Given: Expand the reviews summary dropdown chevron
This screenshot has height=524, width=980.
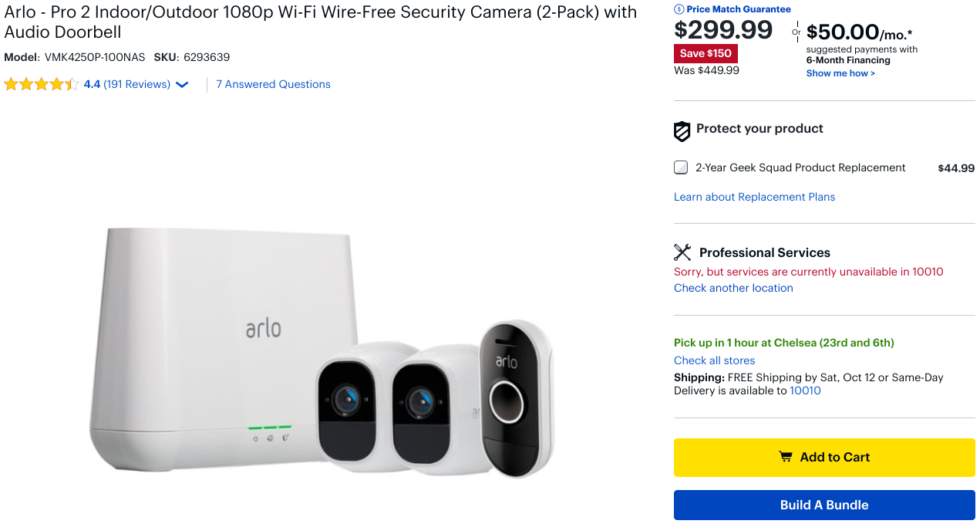Looking at the screenshot, I should (x=182, y=85).
